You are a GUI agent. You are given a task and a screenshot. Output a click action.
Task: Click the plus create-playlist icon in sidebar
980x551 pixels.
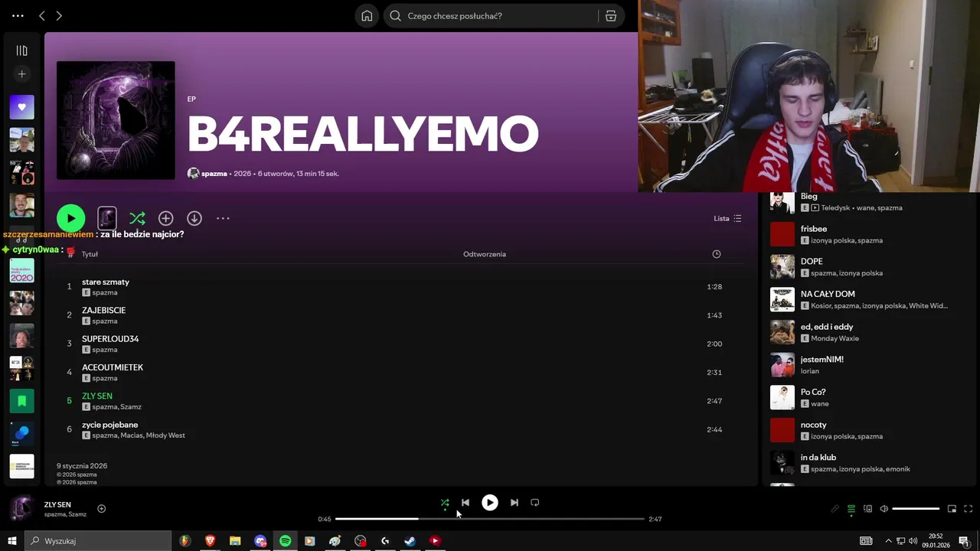tap(21, 74)
